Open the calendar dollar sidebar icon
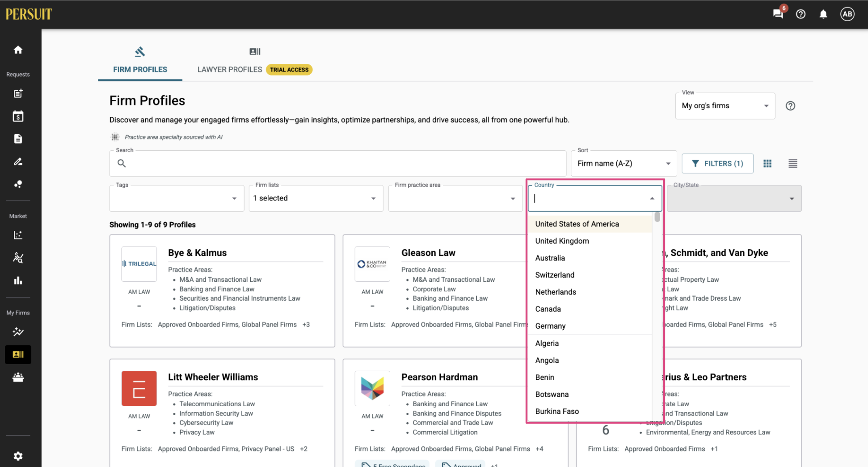The image size is (868, 467). 18,116
